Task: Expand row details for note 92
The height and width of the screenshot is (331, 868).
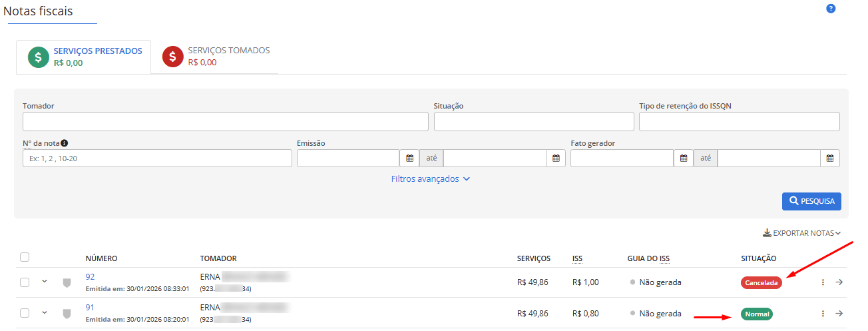Action: point(45,282)
